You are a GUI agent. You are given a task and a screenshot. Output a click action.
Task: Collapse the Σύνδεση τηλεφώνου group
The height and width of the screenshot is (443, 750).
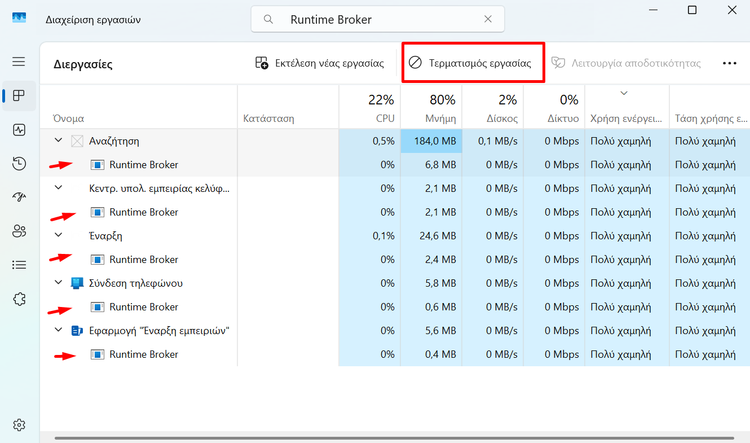(x=58, y=282)
